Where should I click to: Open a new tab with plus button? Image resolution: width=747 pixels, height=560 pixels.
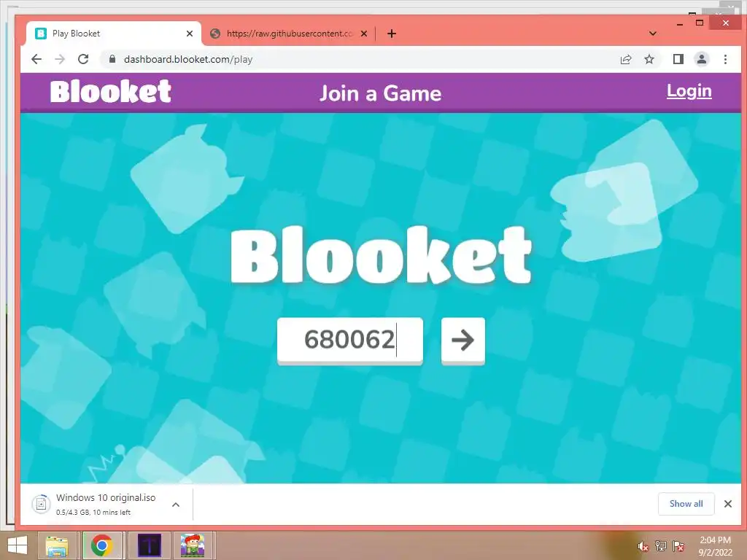392,34
